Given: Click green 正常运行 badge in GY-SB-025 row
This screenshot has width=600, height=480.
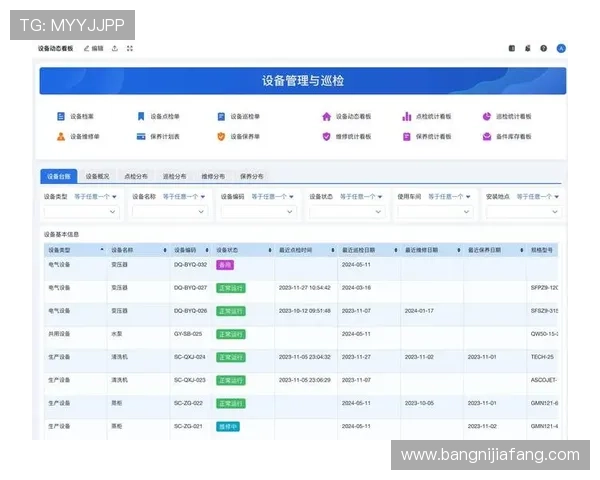Looking at the screenshot, I should point(231,335).
